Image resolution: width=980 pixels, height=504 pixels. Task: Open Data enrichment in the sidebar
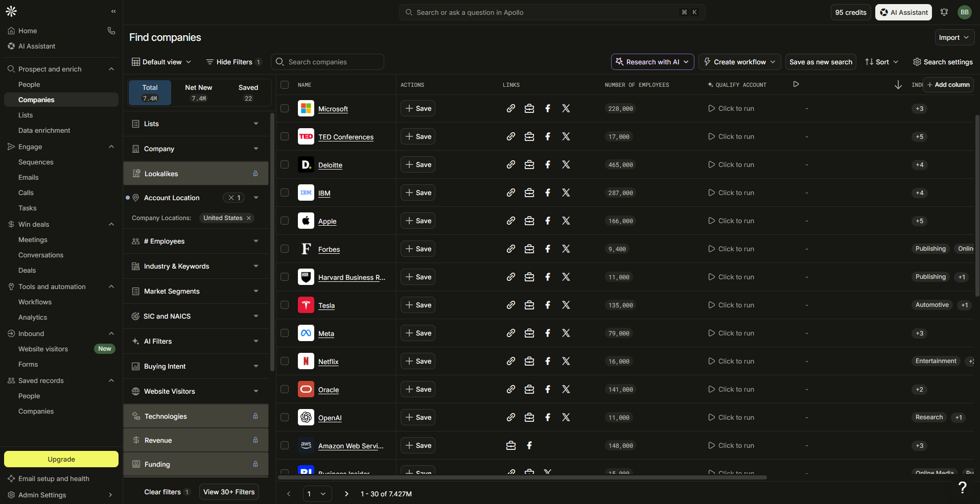[x=44, y=130]
